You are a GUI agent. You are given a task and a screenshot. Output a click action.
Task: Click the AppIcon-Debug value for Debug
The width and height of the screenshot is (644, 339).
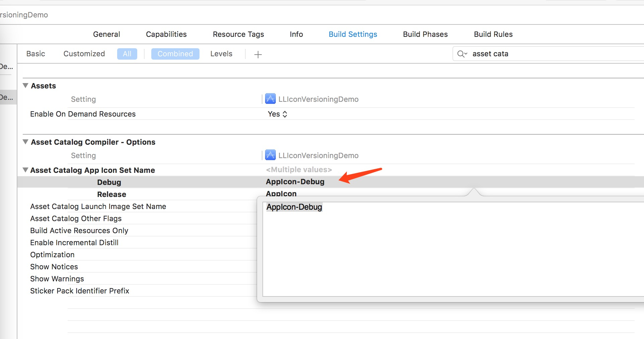[295, 182]
